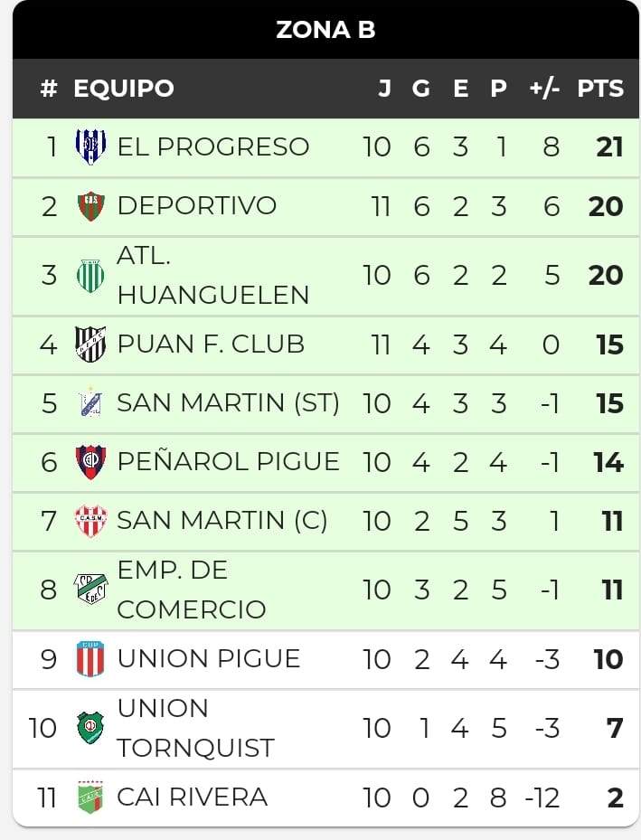The height and width of the screenshot is (840, 641).
Task: Click the El Progreso team crest
Action: pos(90,146)
